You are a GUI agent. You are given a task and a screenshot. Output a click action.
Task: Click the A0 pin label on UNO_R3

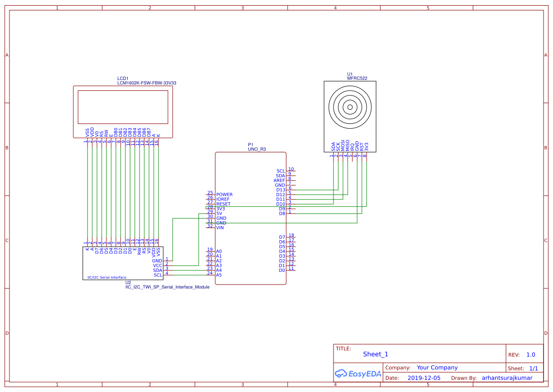[x=218, y=251]
